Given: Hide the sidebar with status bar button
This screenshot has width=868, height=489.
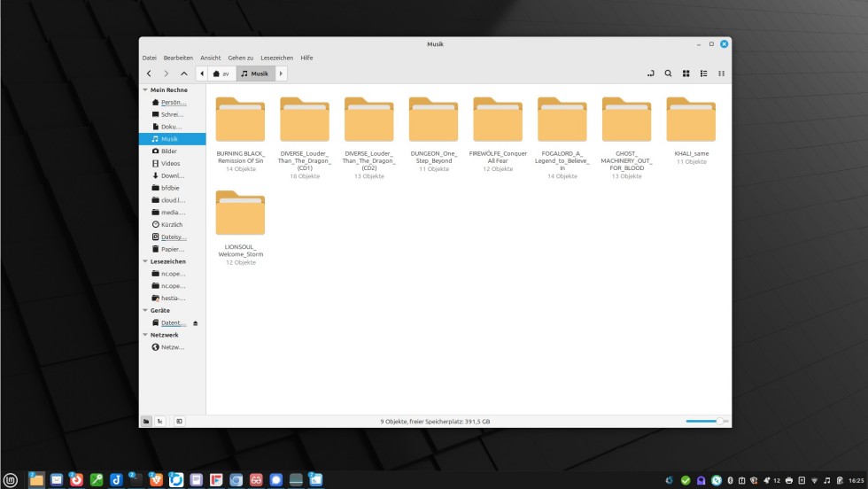Looking at the screenshot, I should pos(178,421).
